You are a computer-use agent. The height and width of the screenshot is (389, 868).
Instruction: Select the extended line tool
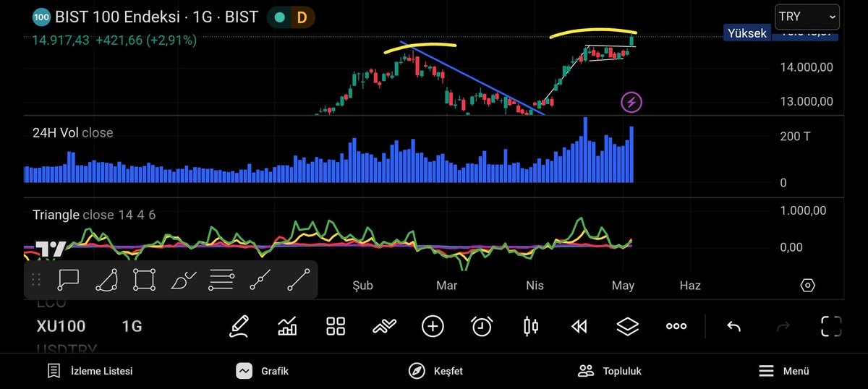pos(260,279)
